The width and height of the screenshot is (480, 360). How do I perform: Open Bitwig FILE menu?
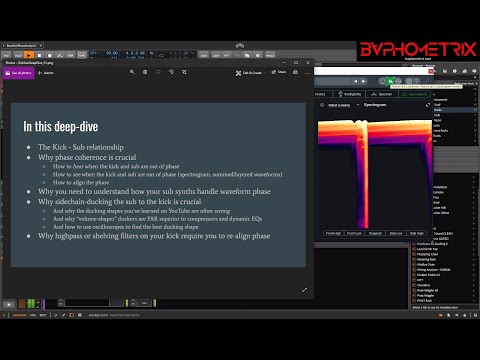coord(6,55)
